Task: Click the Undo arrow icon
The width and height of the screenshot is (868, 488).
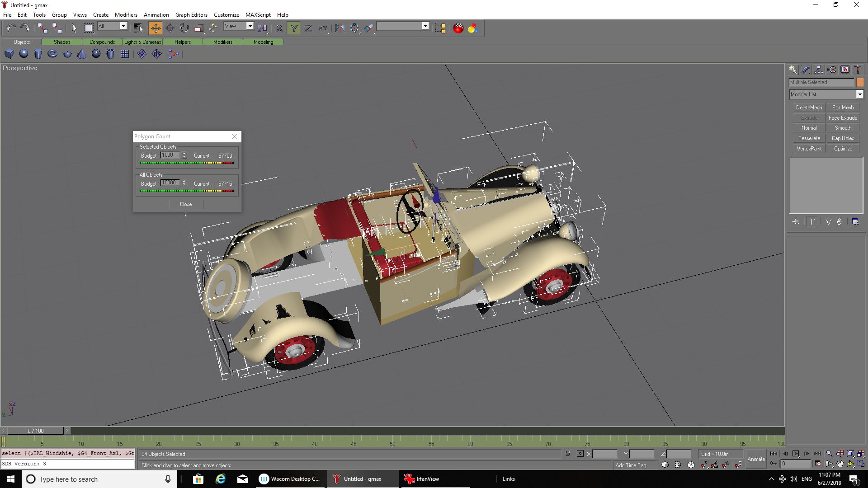Action: (11, 28)
